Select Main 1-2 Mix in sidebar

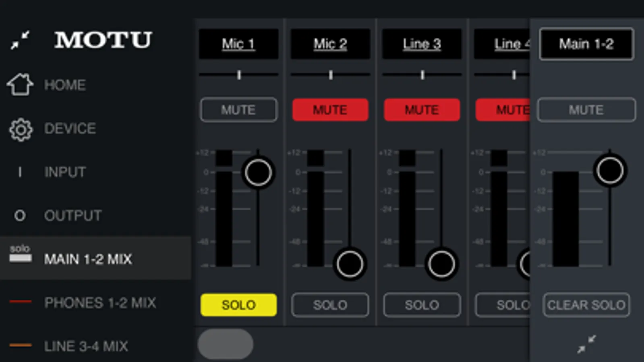95,259
